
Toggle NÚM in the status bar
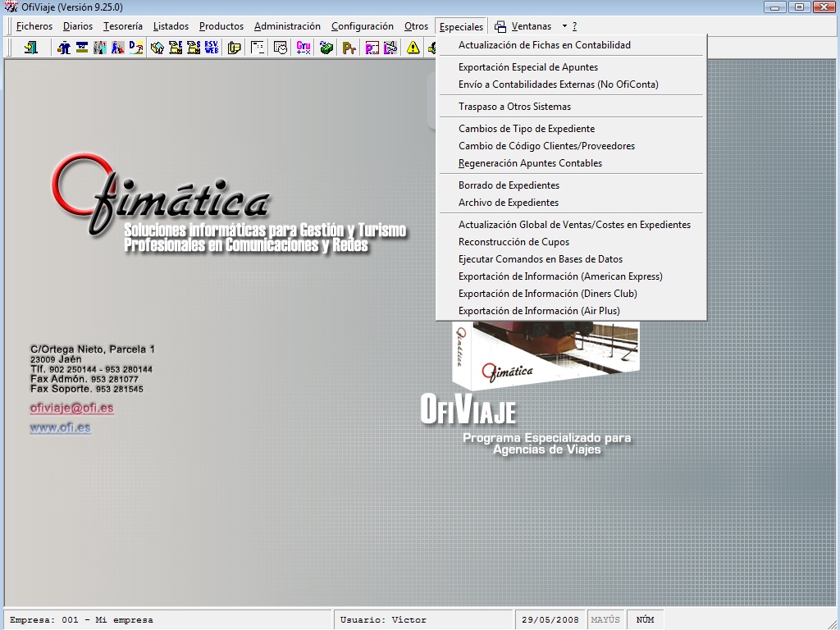coord(646,619)
